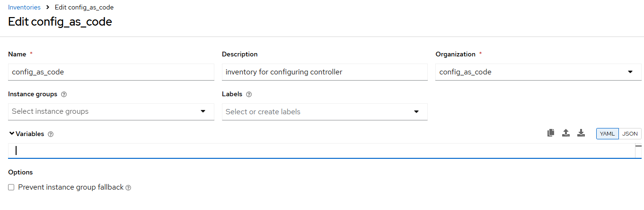Open the Select or create labels dropdown
Screen dimensions: 644x210
(x=325, y=112)
